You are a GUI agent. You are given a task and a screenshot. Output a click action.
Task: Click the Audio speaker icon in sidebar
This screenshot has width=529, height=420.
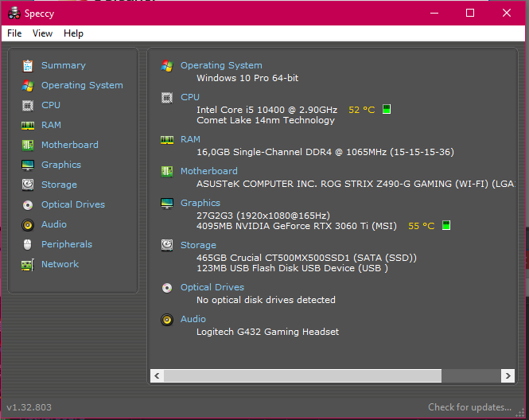coord(28,225)
